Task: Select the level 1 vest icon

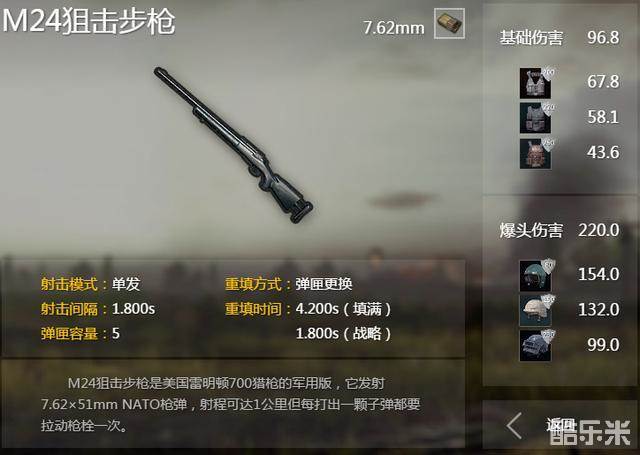Action: coord(535,83)
